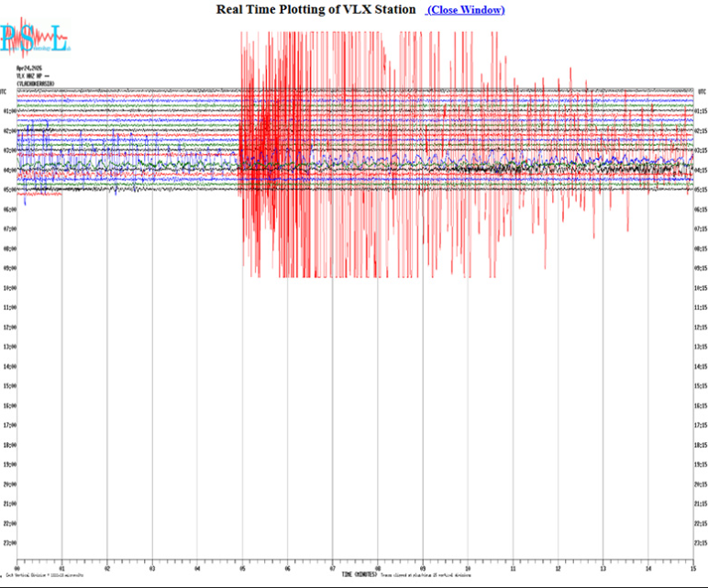Select the 23:00 hour label on left axis

click(8, 542)
